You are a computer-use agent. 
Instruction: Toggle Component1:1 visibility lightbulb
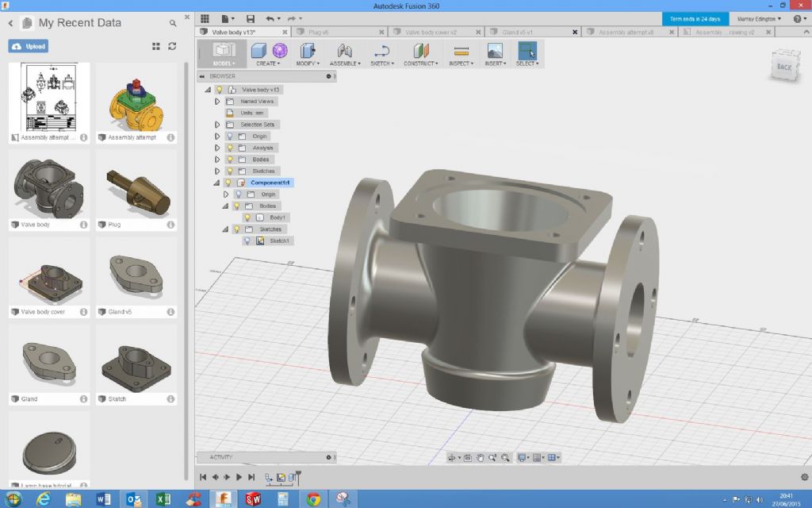(x=228, y=183)
